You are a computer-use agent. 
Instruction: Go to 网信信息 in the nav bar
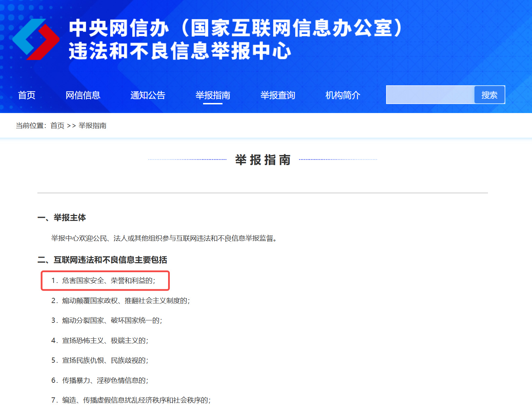[83, 95]
